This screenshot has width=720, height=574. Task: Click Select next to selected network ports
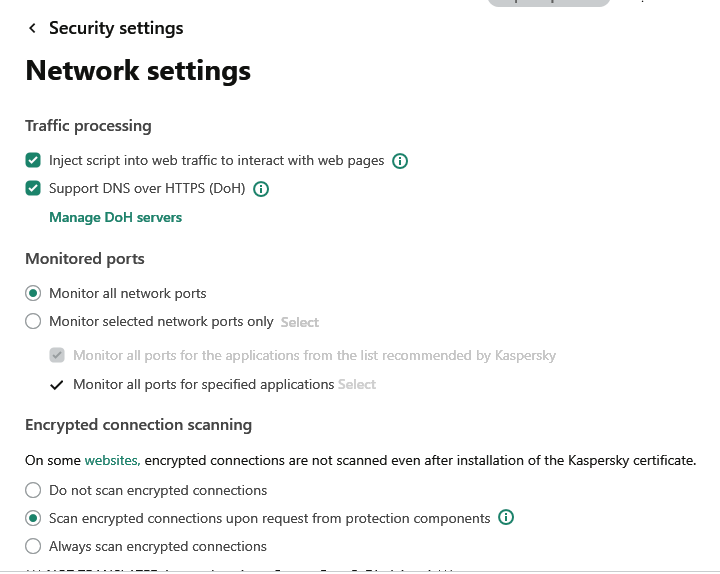click(x=300, y=322)
